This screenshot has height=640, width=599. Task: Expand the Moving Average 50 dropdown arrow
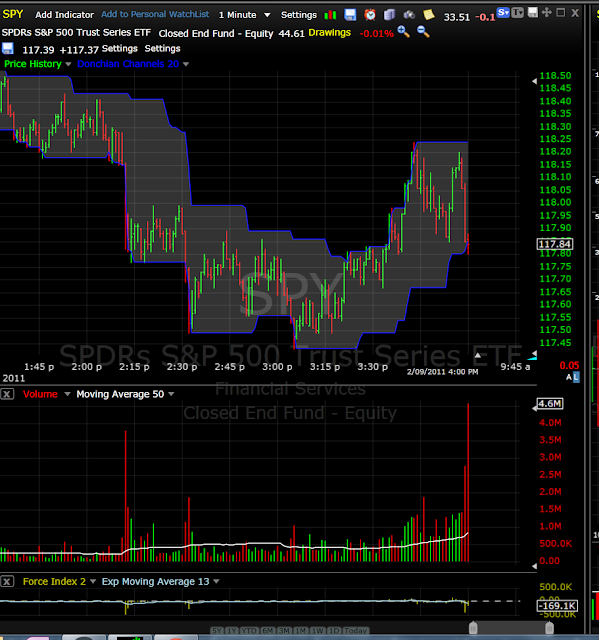[x=171, y=394]
